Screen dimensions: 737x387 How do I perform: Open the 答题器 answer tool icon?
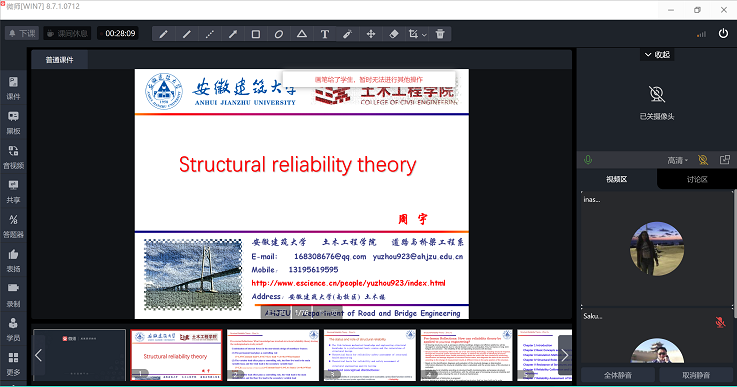tap(13, 226)
